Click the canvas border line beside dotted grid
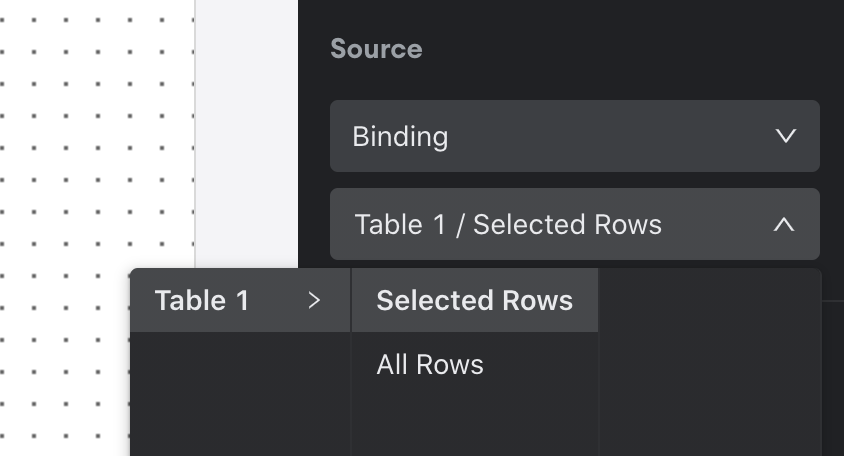This screenshot has width=844, height=456. pyautogui.click(x=195, y=135)
